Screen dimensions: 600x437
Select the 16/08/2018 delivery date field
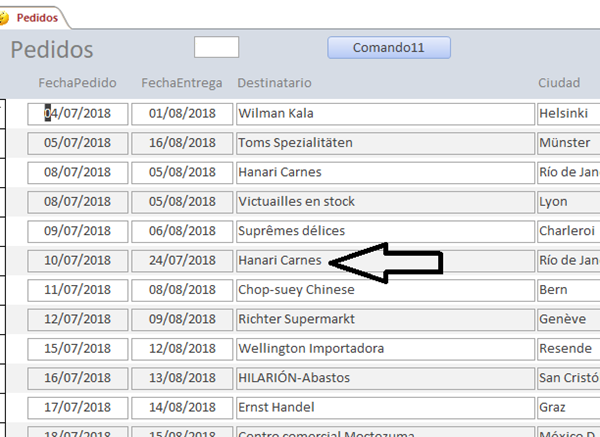point(182,143)
